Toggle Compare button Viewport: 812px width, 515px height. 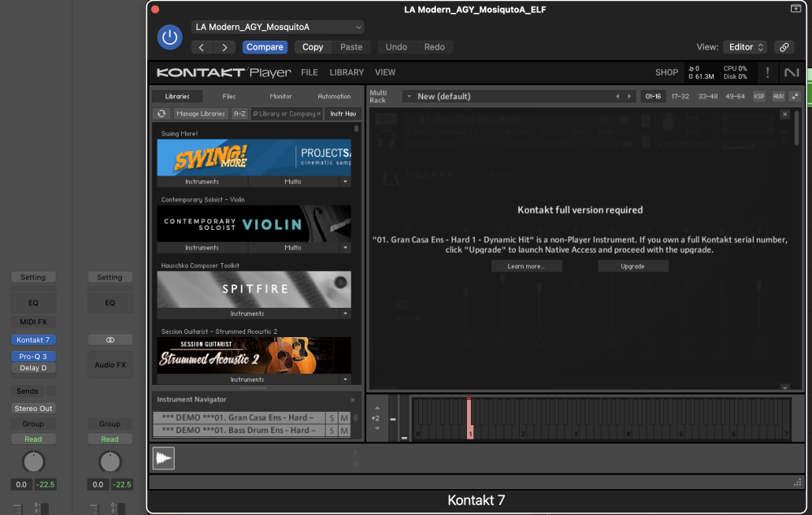265,47
